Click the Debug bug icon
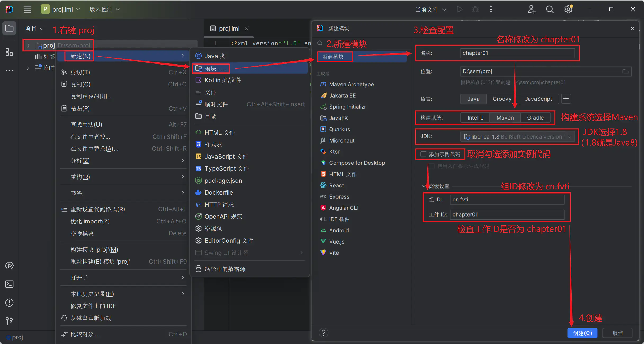 475,9
